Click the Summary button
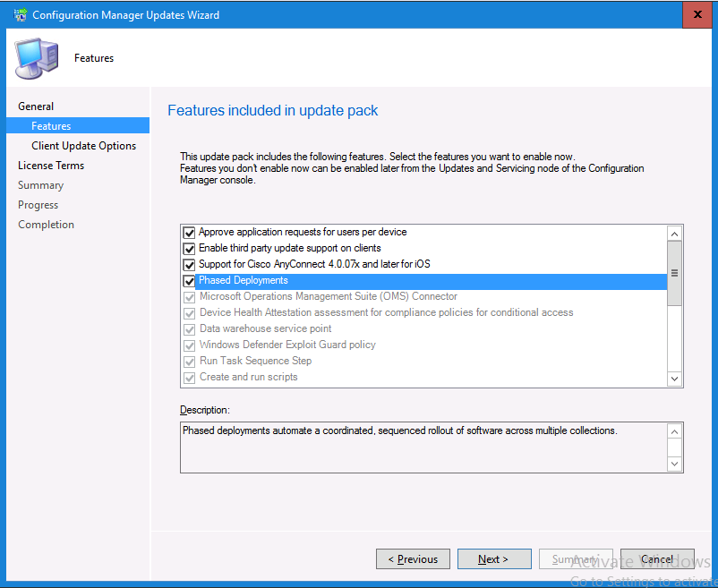The image size is (718, 588). coord(576,558)
